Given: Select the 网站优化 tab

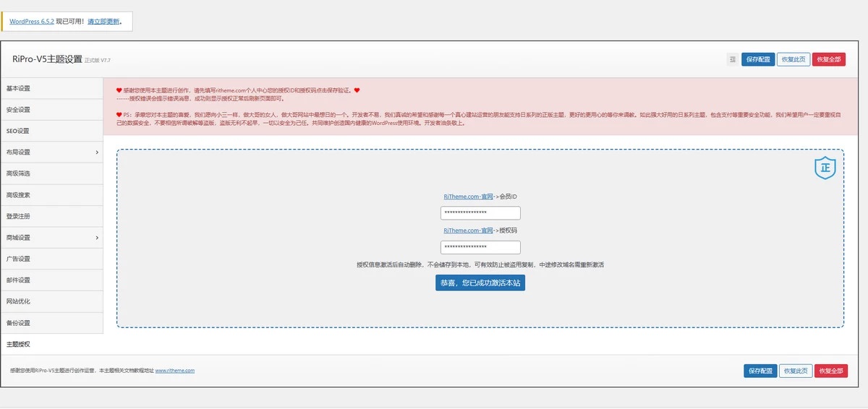Looking at the screenshot, I should coord(19,301).
